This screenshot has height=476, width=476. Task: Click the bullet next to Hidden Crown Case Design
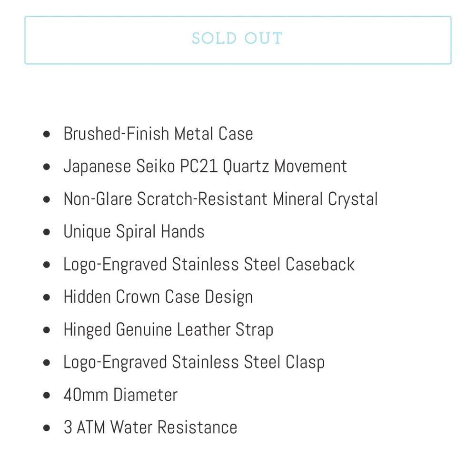coord(46,298)
